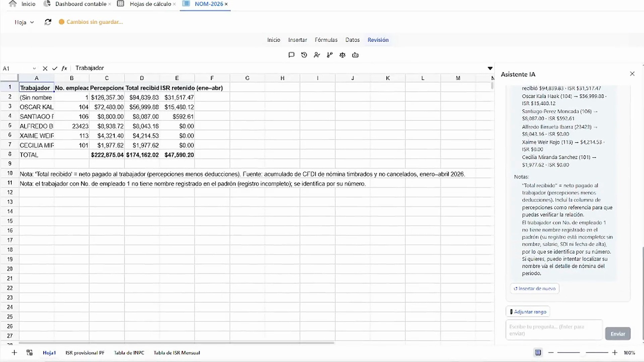The image size is (644, 362).
Task: Close the NOM-2026 tab
Action: [x=226, y=4]
